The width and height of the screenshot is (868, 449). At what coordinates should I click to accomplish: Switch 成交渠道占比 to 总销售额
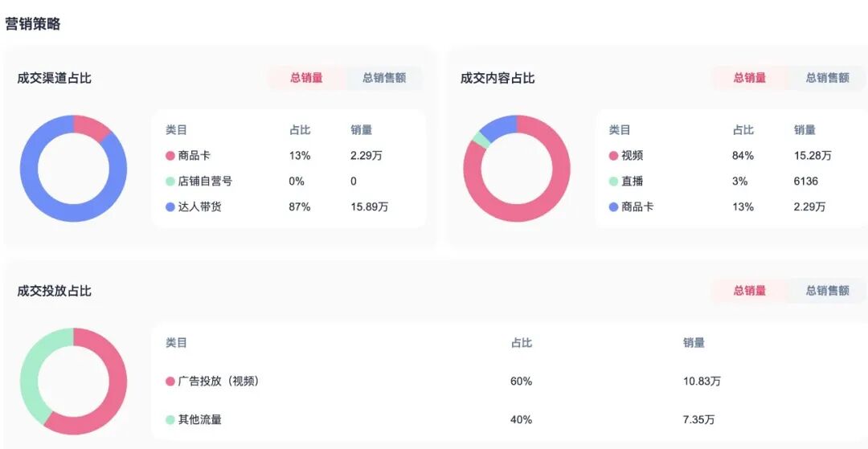pos(384,78)
